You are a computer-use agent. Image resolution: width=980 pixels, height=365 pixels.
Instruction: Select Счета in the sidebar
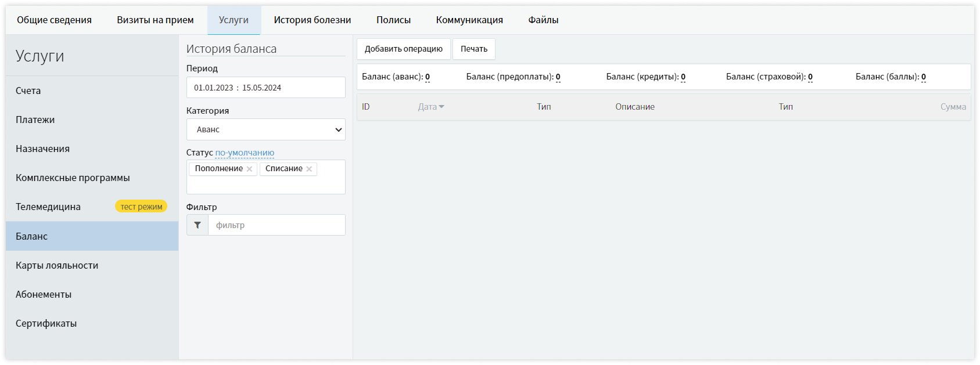point(28,91)
